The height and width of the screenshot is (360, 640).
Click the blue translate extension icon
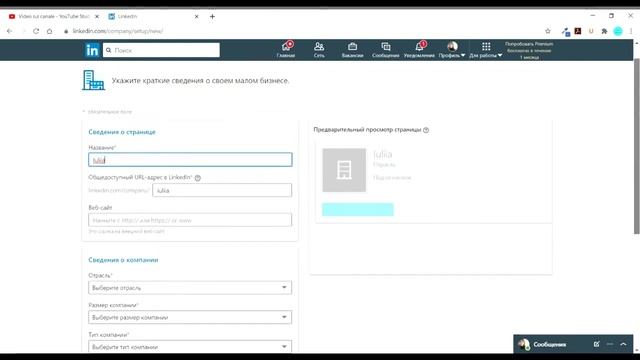pos(566,31)
